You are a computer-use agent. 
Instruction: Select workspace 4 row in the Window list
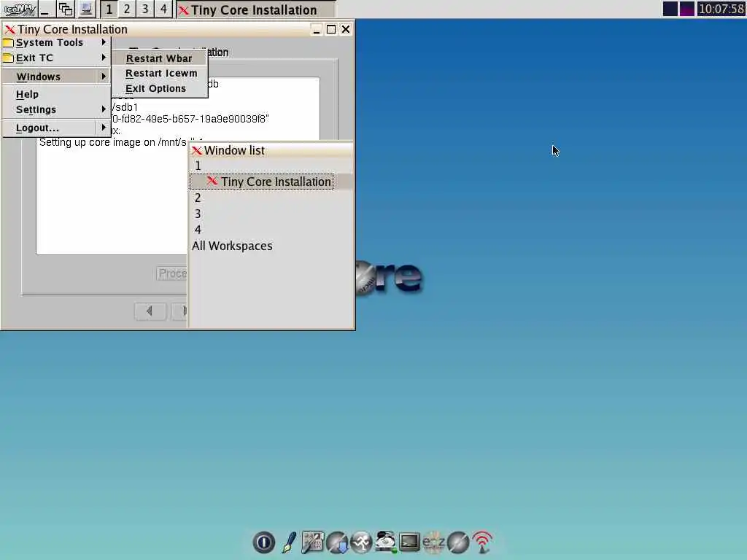click(271, 230)
